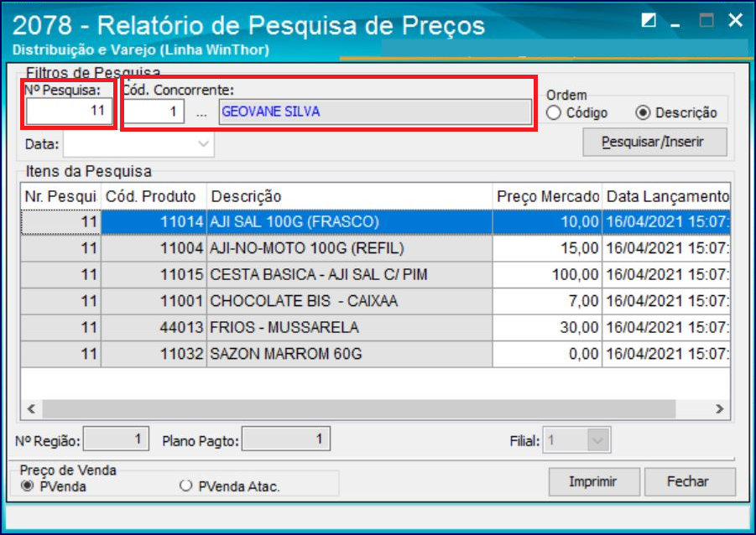Select the AJI-NO-MOTO 100G (REFIL) row
Viewport: 756px width, 535px height.
(376, 249)
